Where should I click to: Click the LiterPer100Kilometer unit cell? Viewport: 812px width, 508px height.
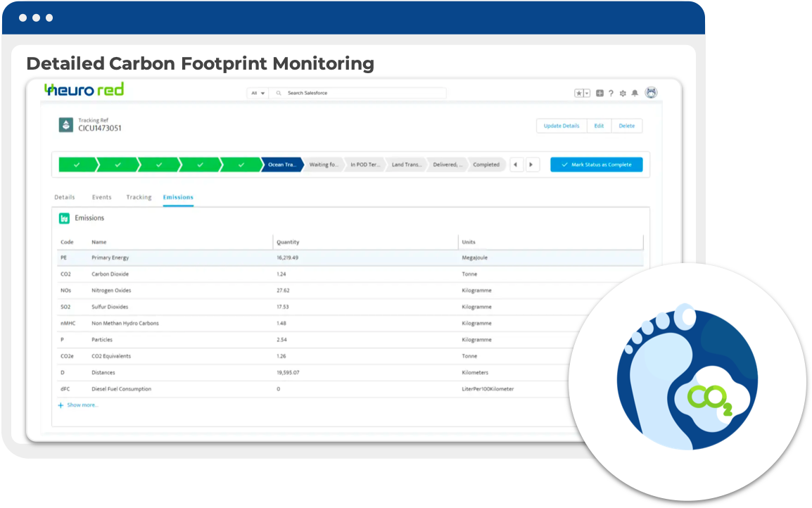point(488,389)
